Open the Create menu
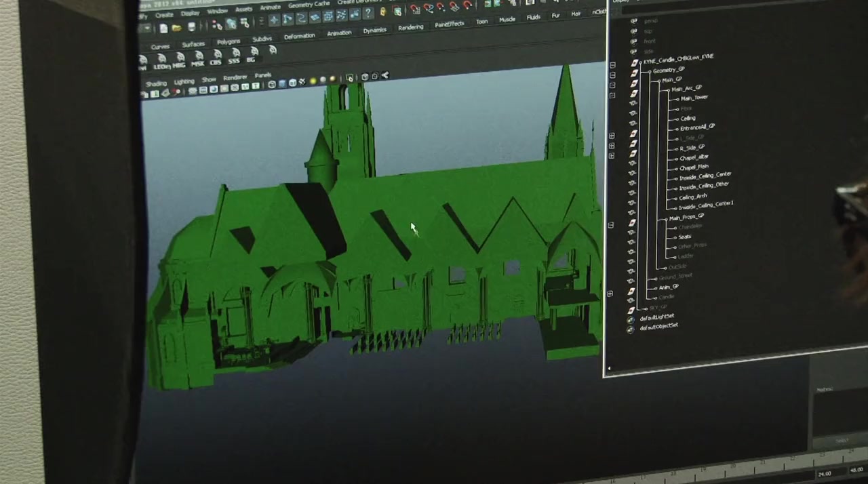This screenshot has height=484, width=868. (x=164, y=15)
